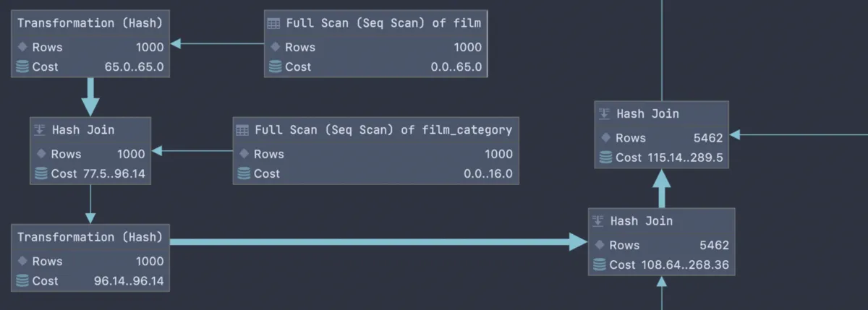The height and width of the screenshot is (310, 868).
Task: Click the table icon of the film_category scan
Action: tap(243, 130)
